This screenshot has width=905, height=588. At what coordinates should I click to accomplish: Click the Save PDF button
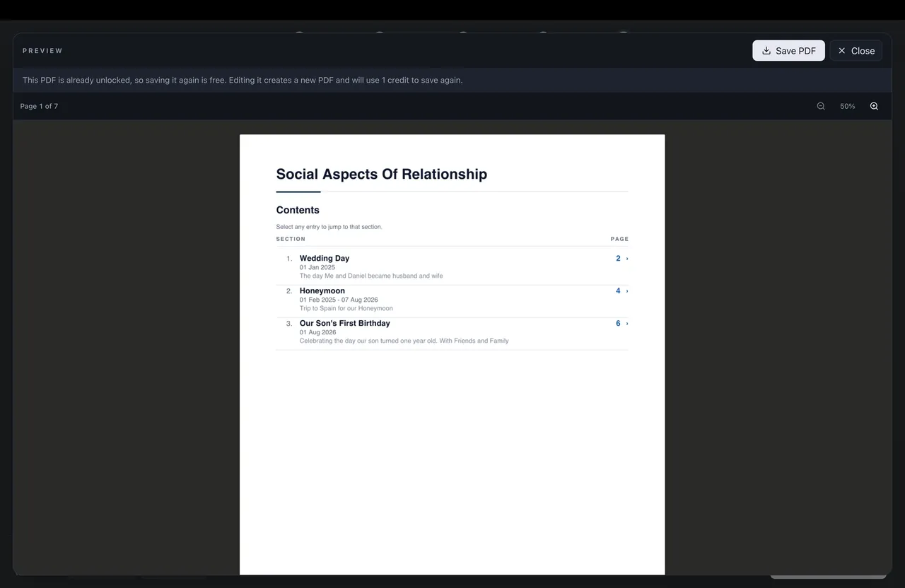788,51
